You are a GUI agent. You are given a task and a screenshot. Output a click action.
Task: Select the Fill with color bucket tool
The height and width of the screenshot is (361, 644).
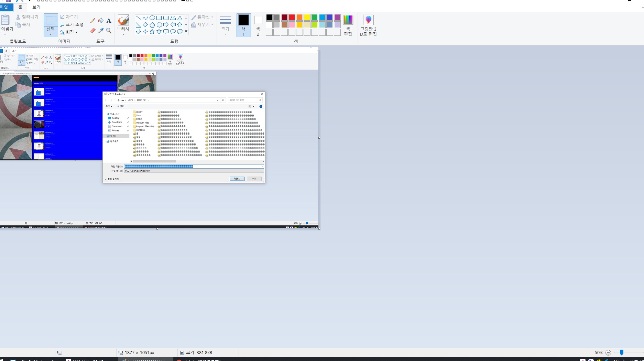pyautogui.click(x=101, y=21)
